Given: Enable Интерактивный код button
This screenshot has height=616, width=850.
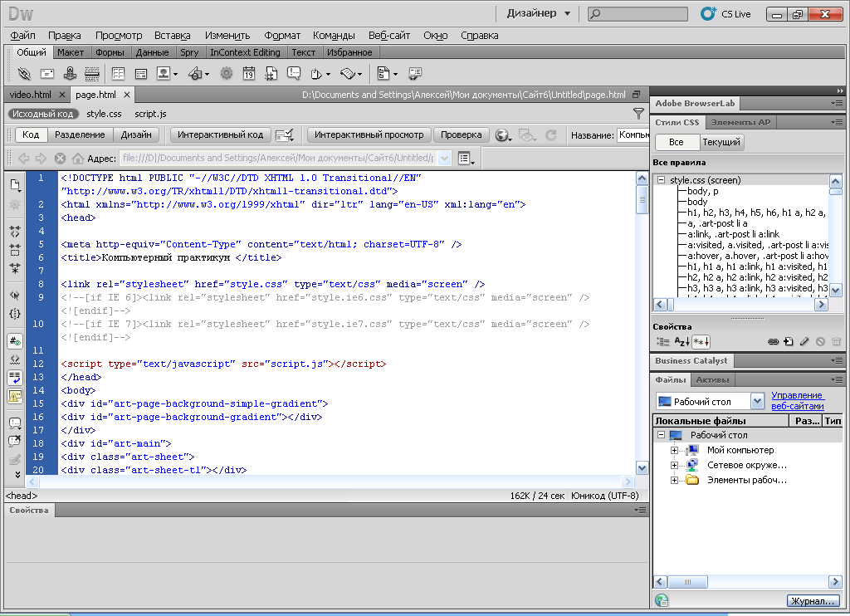Looking at the screenshot, I should (x=220, y=134).
